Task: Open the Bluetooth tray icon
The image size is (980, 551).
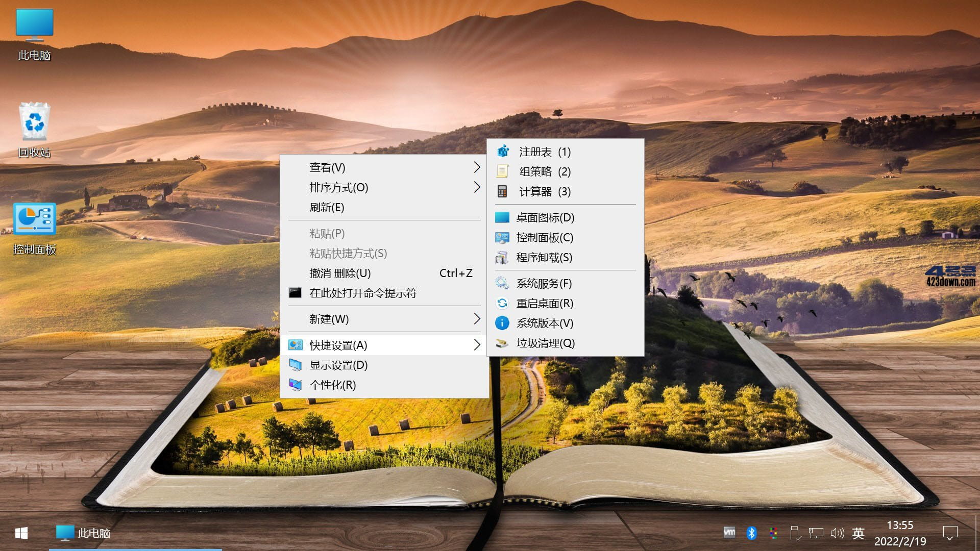Action: 751,533
